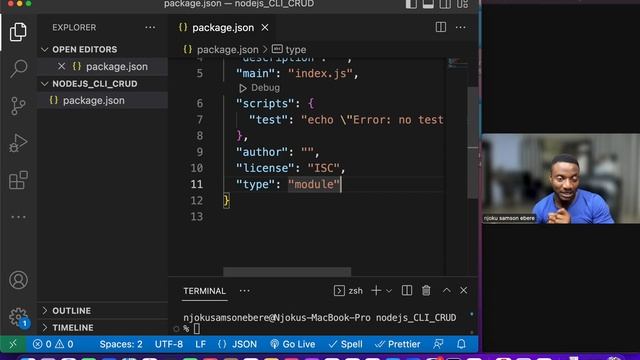
Task: Open the launch profile dropdown arrow
Action: tap(389, 291)
